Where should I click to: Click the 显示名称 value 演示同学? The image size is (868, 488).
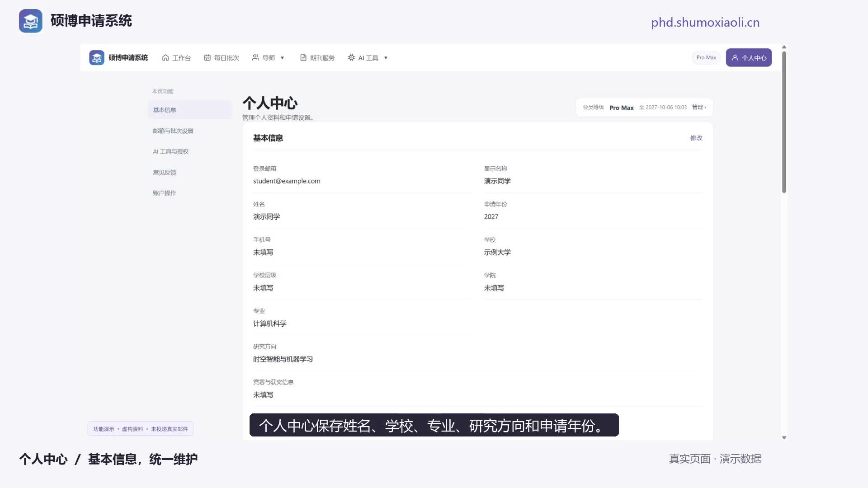[497, 181]
